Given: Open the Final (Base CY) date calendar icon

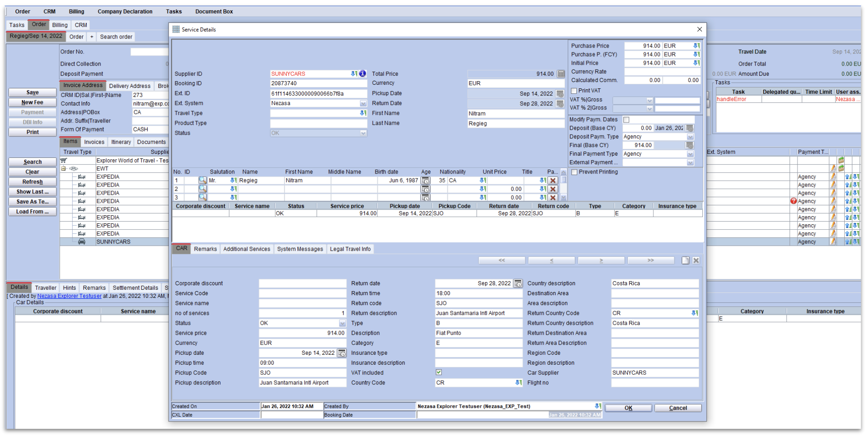Looking at the screenshot, I should tap(690, 145).
